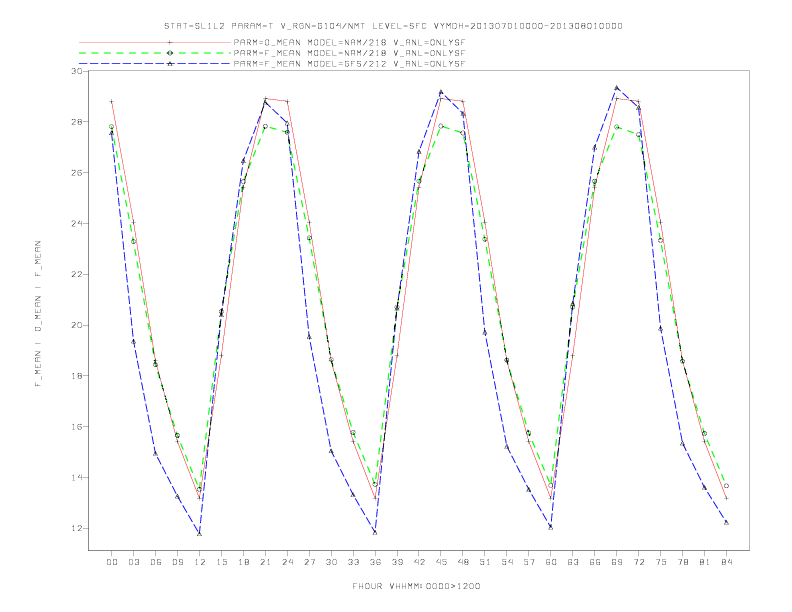This screenshot has height=612, width=792.
Task: Click the green NAM circle point at hour 84
Action: 726,486
